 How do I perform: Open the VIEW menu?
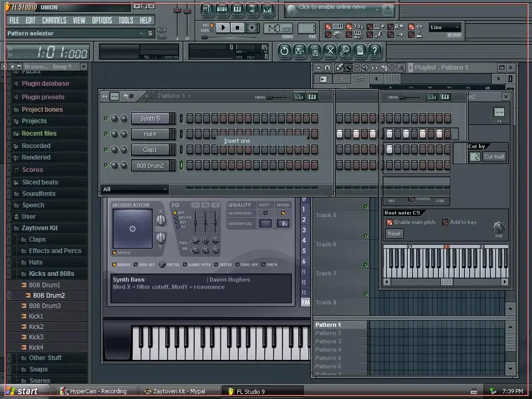coord(79,20)
